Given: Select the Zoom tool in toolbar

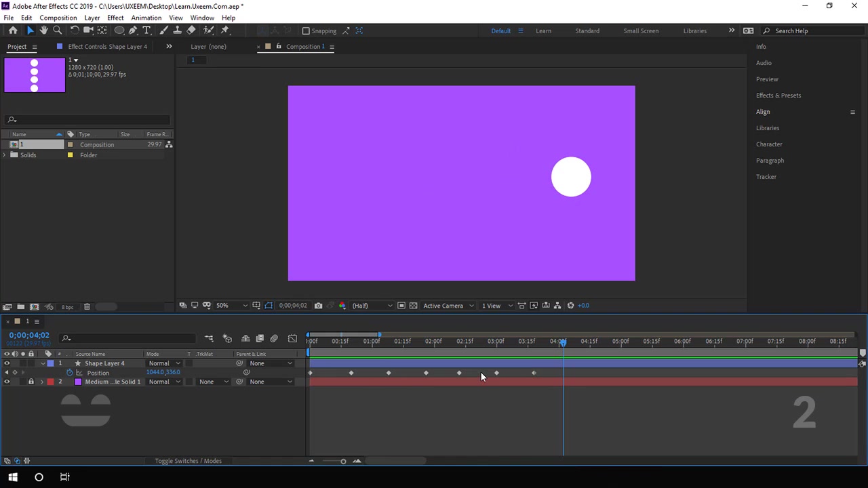Looking at the screenshot, I should [58, 30].
